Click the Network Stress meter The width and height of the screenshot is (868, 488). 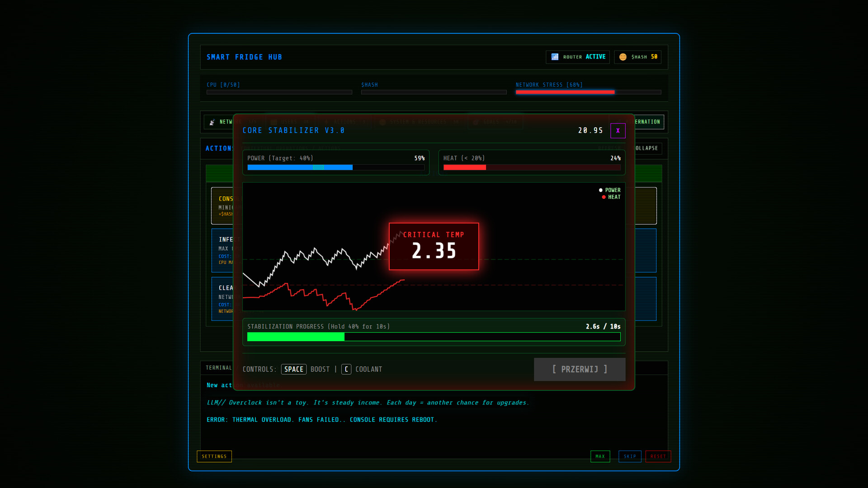tap(588, 92)
